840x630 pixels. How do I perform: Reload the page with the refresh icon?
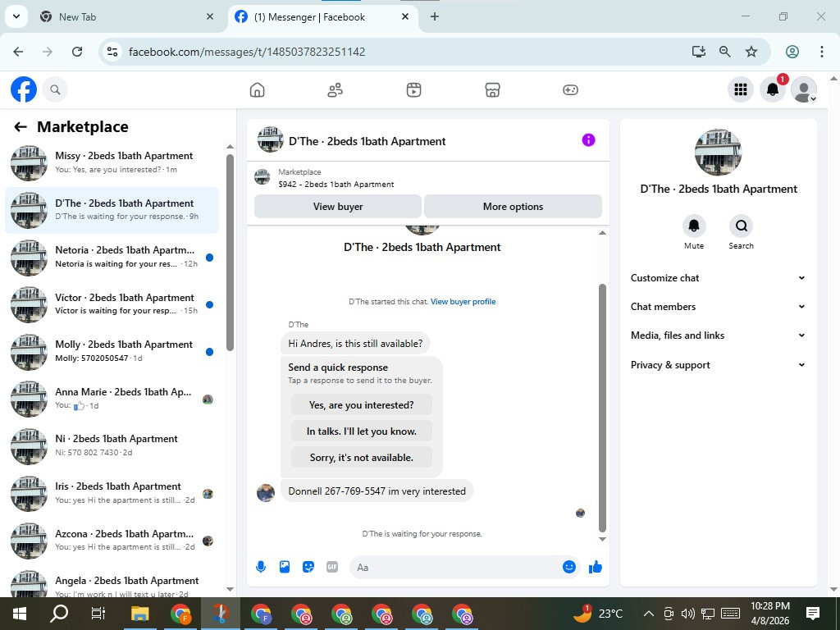(77, 52)
